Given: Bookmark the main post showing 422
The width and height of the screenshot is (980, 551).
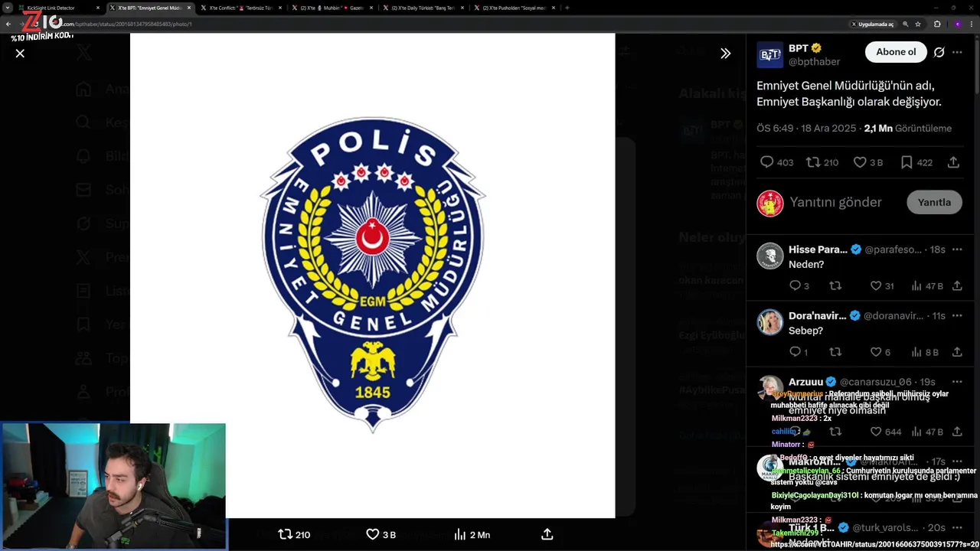Looking at the screenshot, I should [916, 162].
